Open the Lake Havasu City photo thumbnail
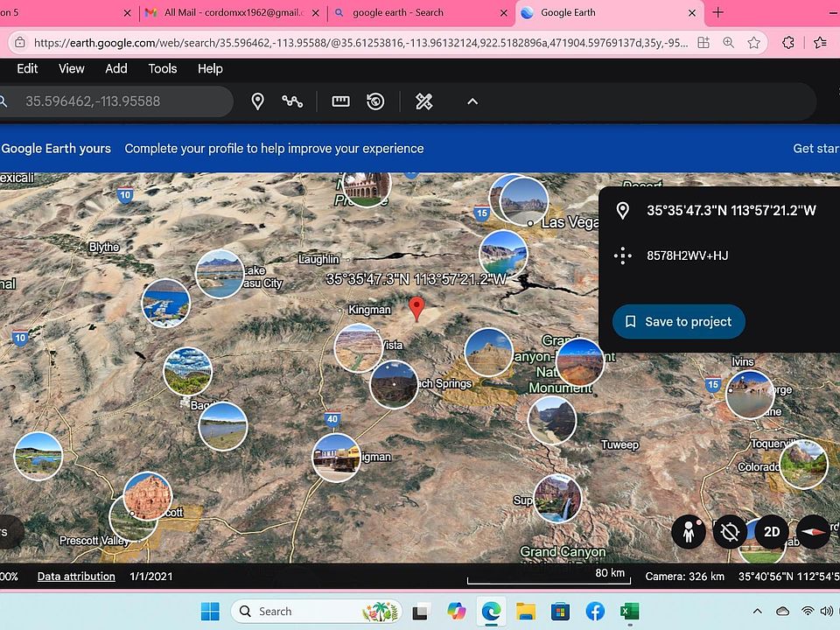 tap(220, 274)
